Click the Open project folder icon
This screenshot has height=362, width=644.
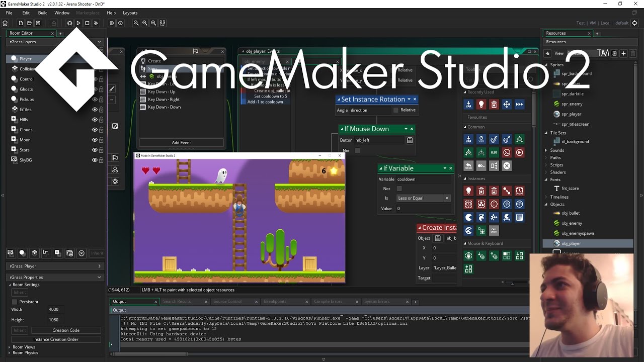(29, 23)
